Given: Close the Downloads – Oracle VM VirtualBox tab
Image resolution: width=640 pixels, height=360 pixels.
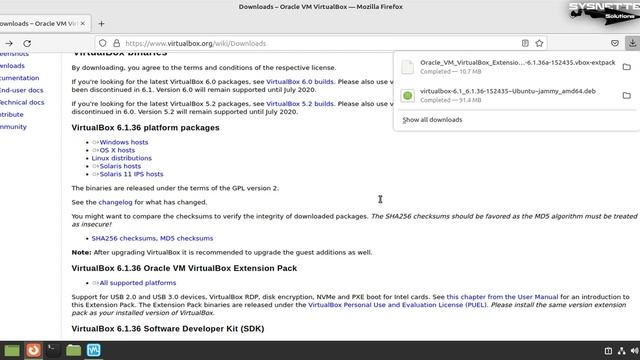Looking at the screenshot, I should pyautogui.click(x=82, y=24).
